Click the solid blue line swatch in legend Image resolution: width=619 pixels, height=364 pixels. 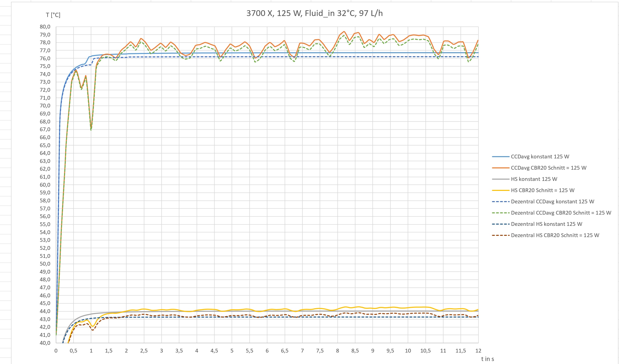coord(500,157)
